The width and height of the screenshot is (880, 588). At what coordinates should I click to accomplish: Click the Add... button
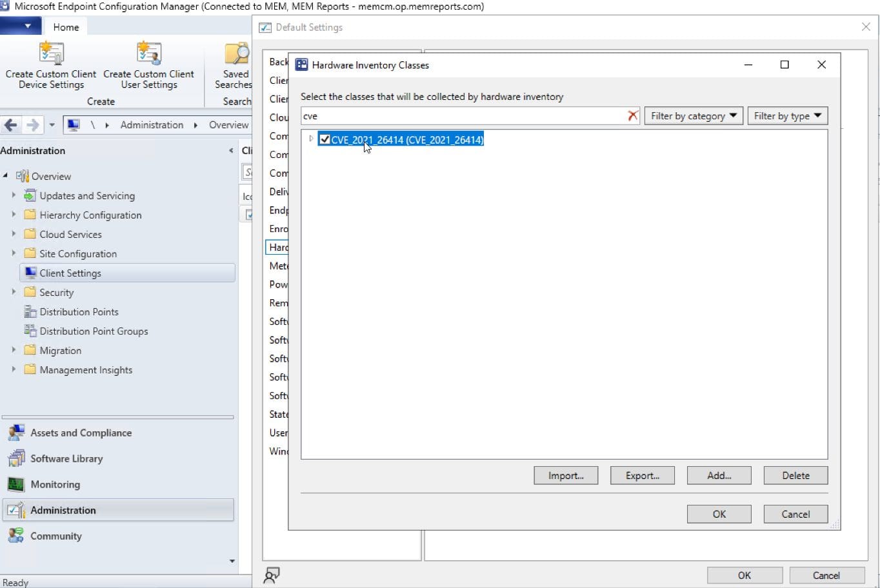719,476
